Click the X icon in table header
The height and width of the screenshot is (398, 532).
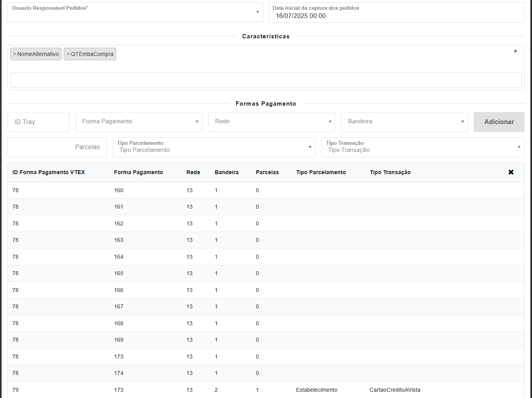coord(510,172)
